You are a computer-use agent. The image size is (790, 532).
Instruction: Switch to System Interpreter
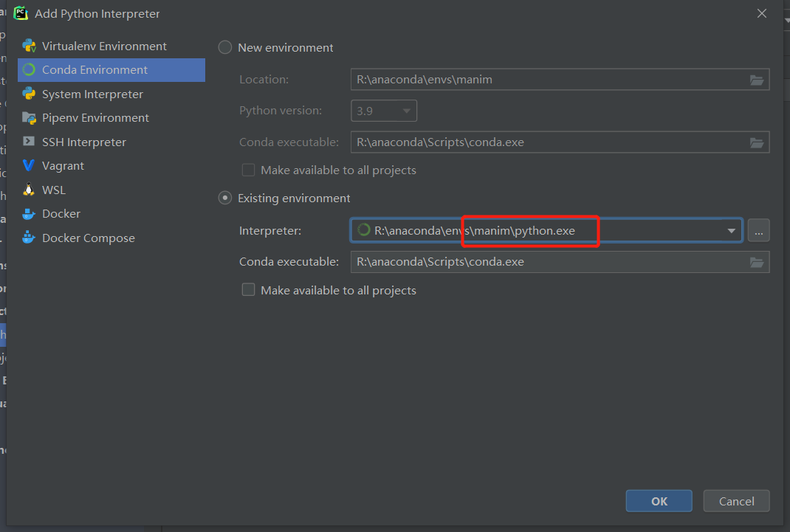(x=111, y=94)
